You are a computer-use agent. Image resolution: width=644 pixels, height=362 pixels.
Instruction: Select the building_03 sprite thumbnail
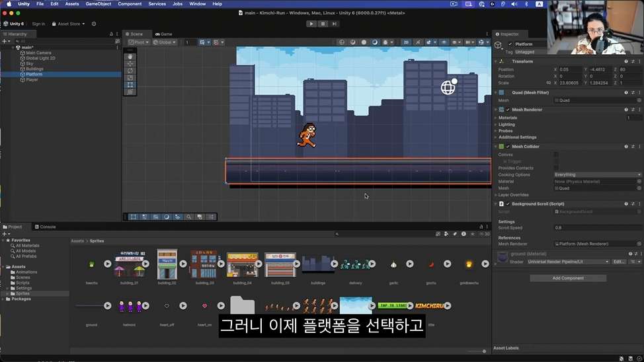click(x=204, y=264)
